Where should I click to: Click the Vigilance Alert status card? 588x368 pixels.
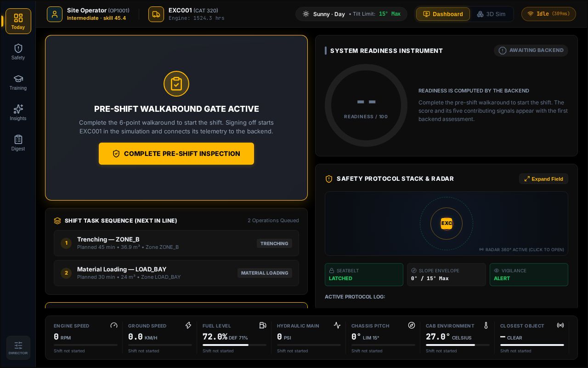tap(529, 275)
